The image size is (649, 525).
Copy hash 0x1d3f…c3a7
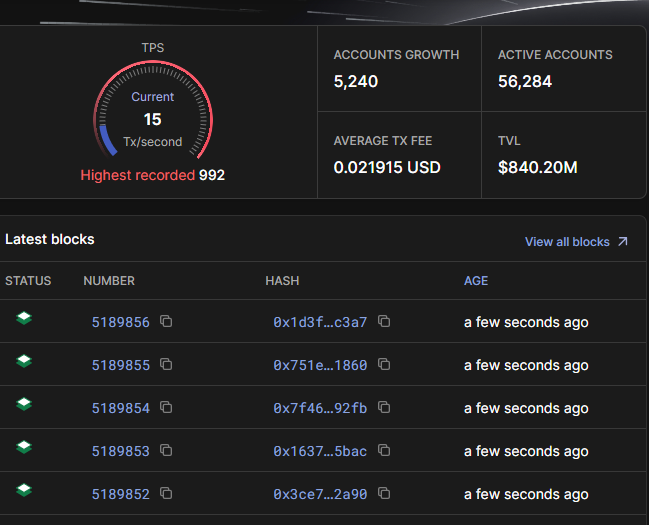pyautogui.click(x=384, y=322)
